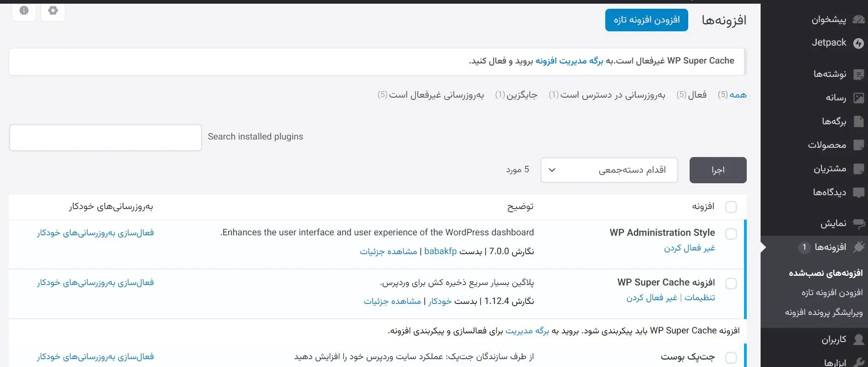Open the دیدگاه‌ها menu item

(x=830, y=192)
